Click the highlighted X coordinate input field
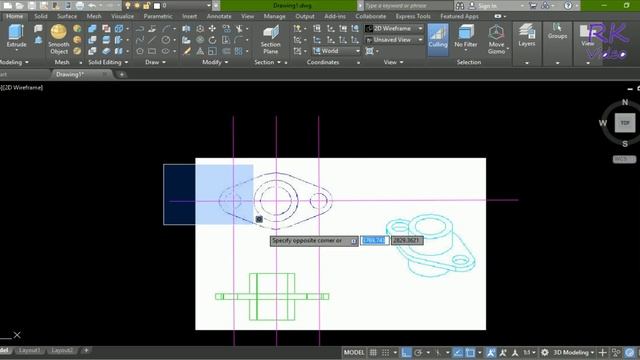This screenshot has width=640, height=360. [x=374, y=240]
